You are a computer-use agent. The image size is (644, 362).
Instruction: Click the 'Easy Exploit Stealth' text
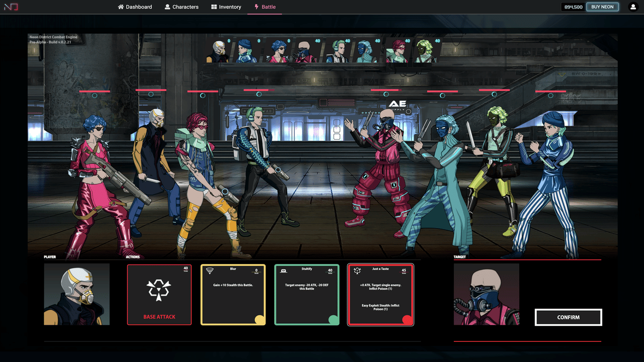381,307
